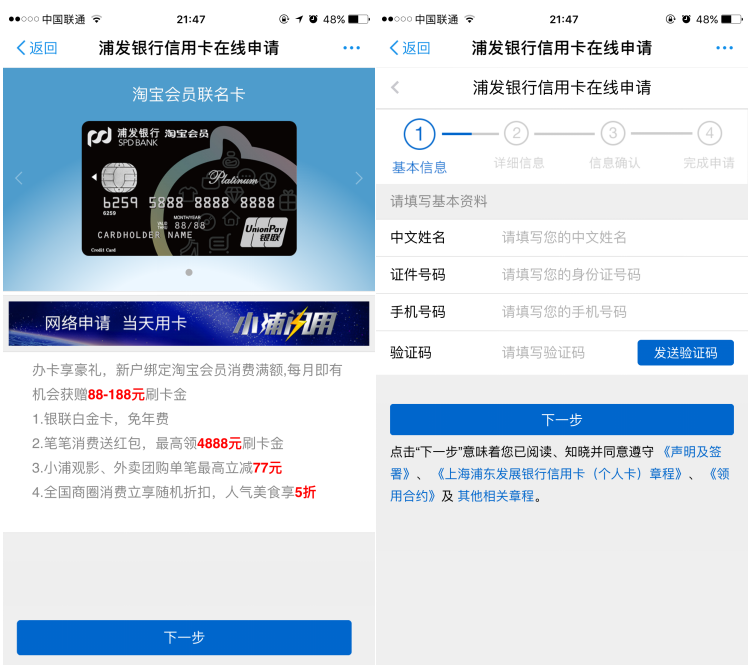753x665 pixels.
Task: Tap 下一步 button on card intro screen
Action: coord(184,637)
